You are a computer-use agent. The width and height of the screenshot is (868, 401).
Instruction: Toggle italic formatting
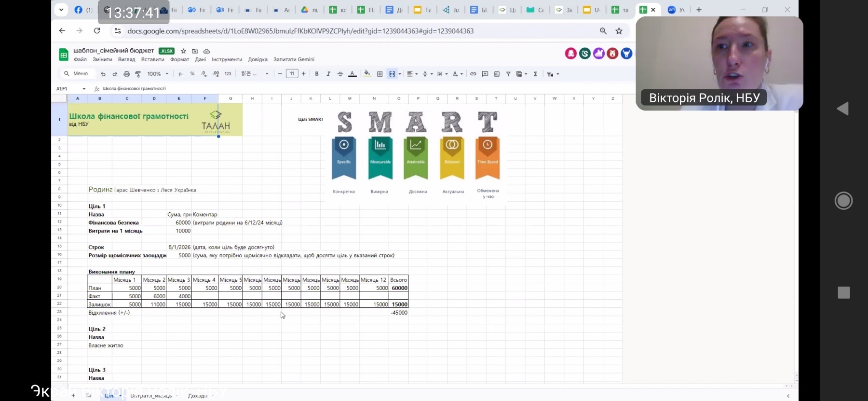(x=328, y=74)
